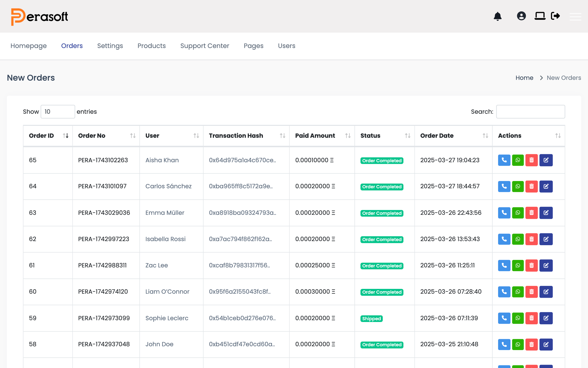Call John Doe about order 58
588x368 pixels.
pos(504,344)
